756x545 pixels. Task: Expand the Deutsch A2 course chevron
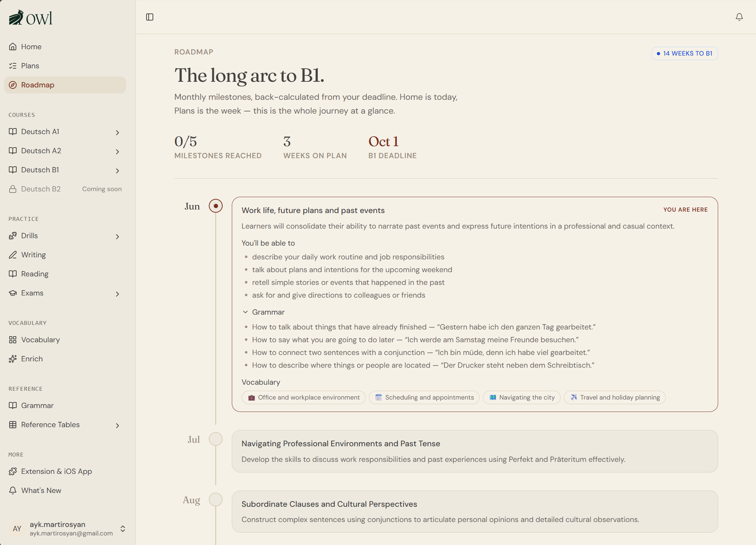pyautogui.click(x=118, y=151)
